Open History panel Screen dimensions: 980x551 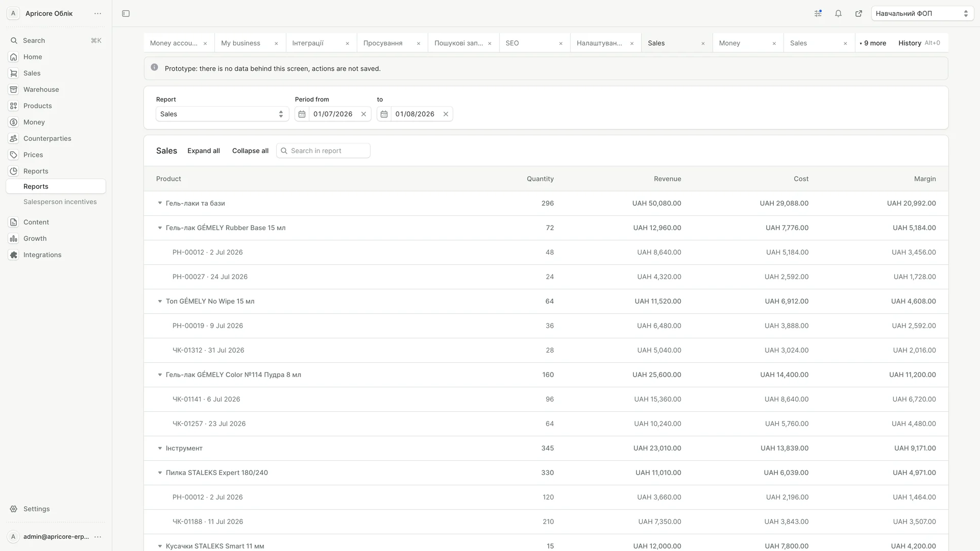tap(919, 43)
